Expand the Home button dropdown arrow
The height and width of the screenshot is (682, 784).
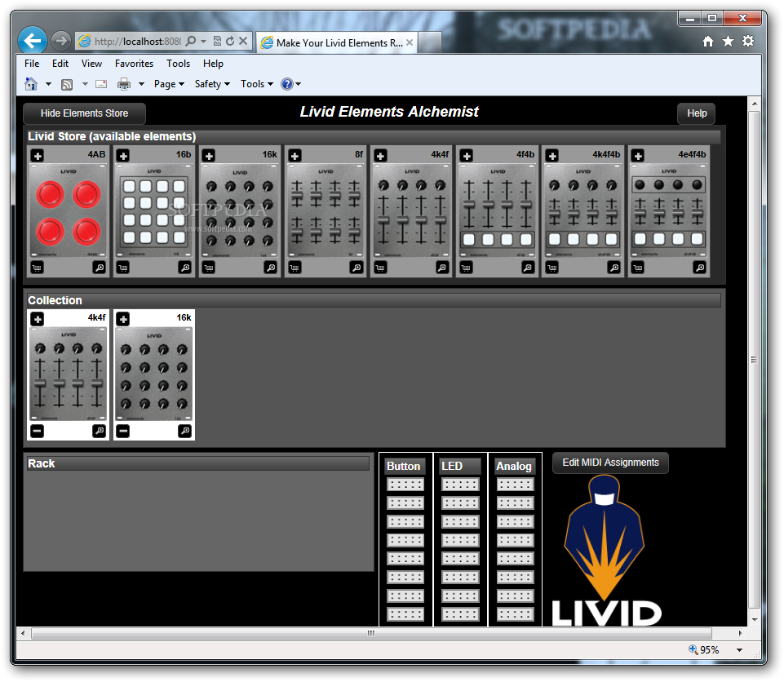pos(48,84)
